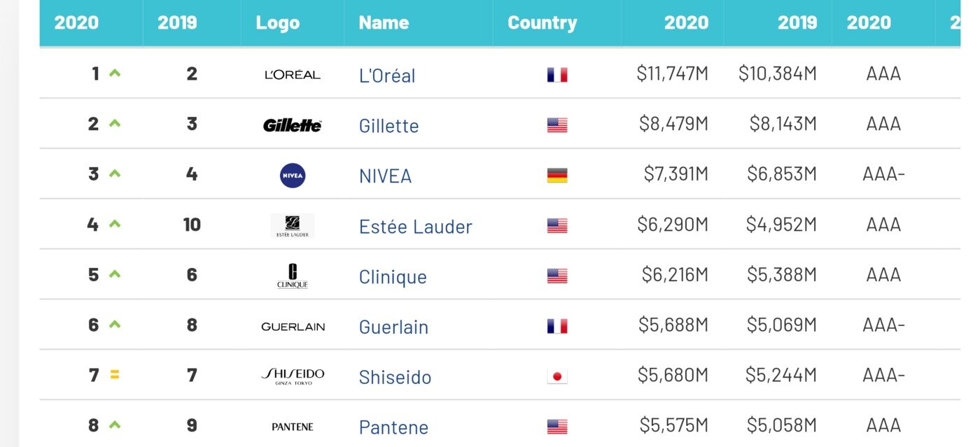Screen dimensions: 980x447
Task: Click the Japan flag in Shiseido row
Action: pos(557,377)
